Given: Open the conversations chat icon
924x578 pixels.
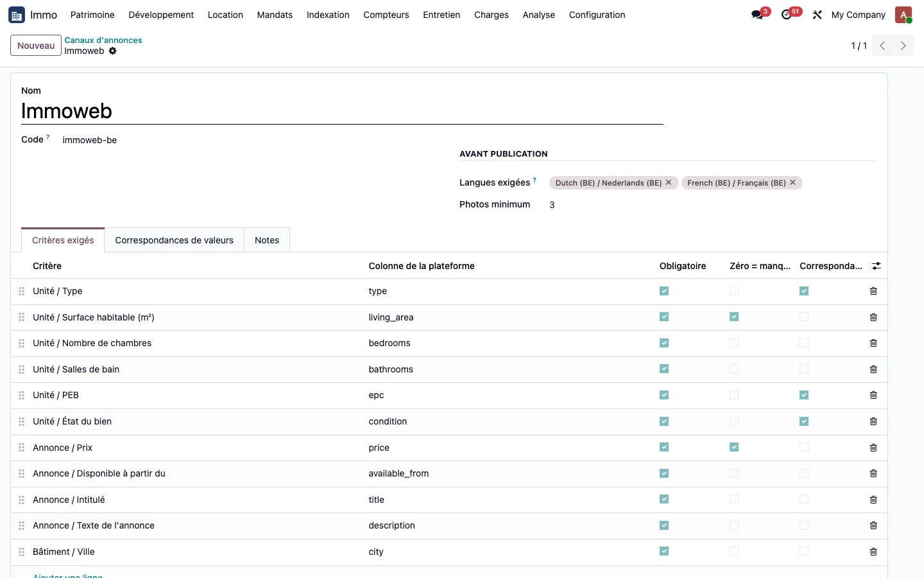Looking at the screenshot, I should [x=758, y=15].
